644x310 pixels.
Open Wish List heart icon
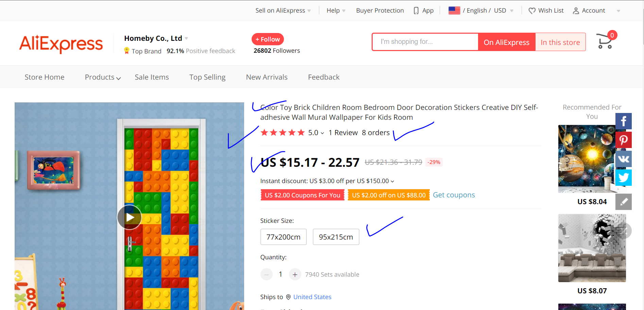point(532,11)
